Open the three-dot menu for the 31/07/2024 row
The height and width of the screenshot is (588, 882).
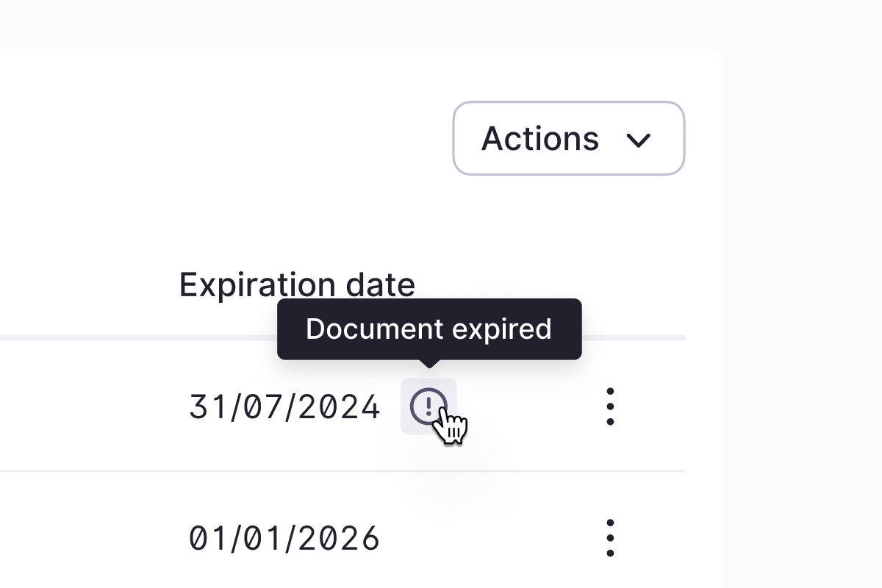(x=610, y=406)
